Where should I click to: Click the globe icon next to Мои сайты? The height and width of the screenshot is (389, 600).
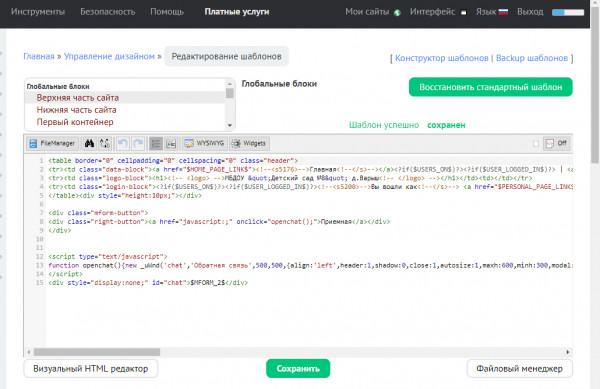pyautogui.click(x=397, y=13)
